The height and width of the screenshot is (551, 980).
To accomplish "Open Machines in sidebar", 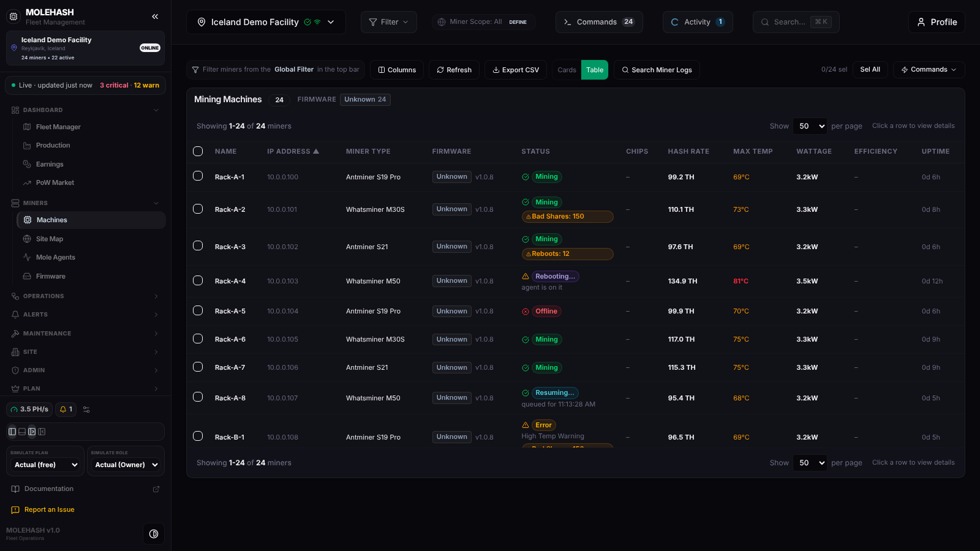I will (x=91, y=220).
